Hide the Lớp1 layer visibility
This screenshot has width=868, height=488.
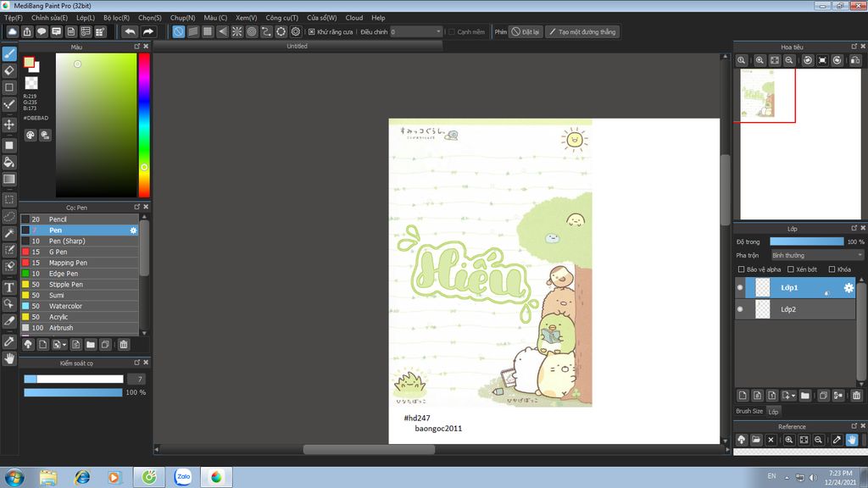[x=740, y=288]
